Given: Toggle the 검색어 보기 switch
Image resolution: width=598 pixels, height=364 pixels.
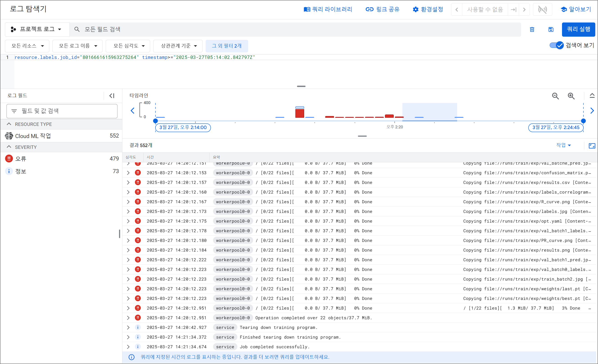Looking at the screenshot, I should [557, 45].
